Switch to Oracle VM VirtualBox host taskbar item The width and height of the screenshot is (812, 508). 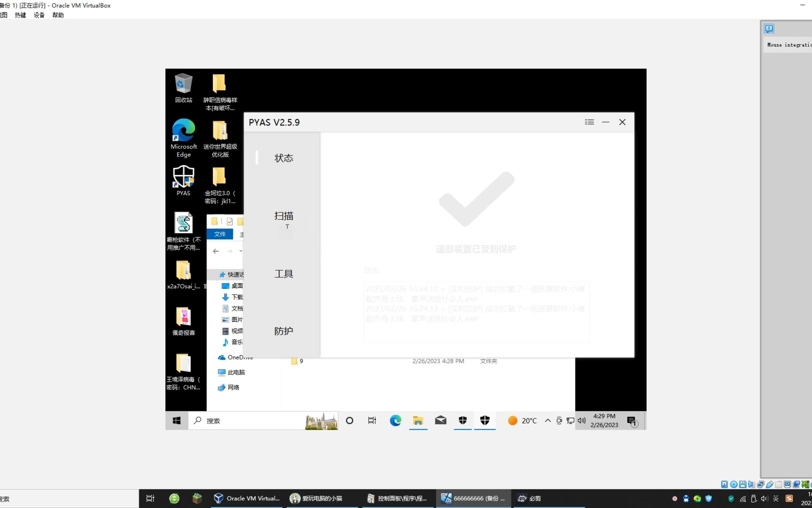tap(247, 498)
